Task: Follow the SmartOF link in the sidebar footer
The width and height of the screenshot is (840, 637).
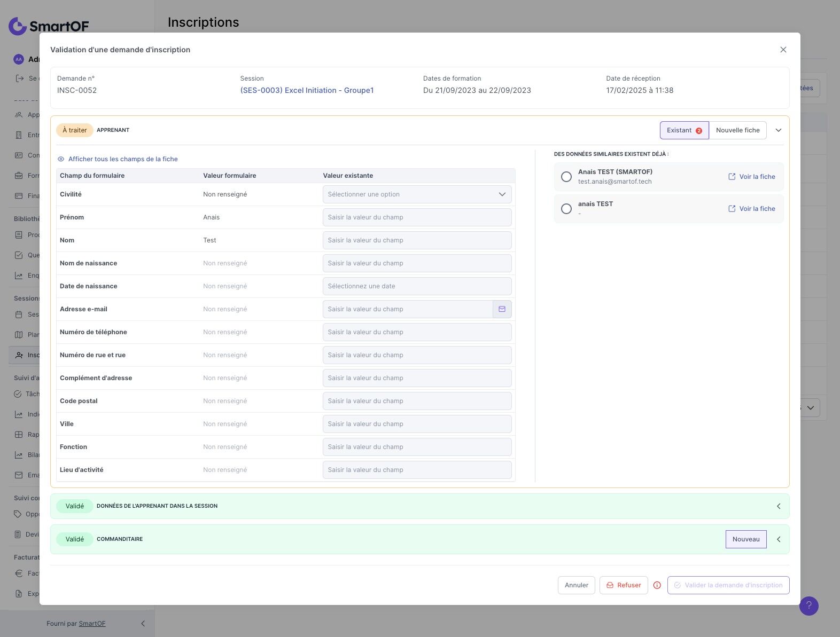Action: pyautogui.click(x=92, y=624)
